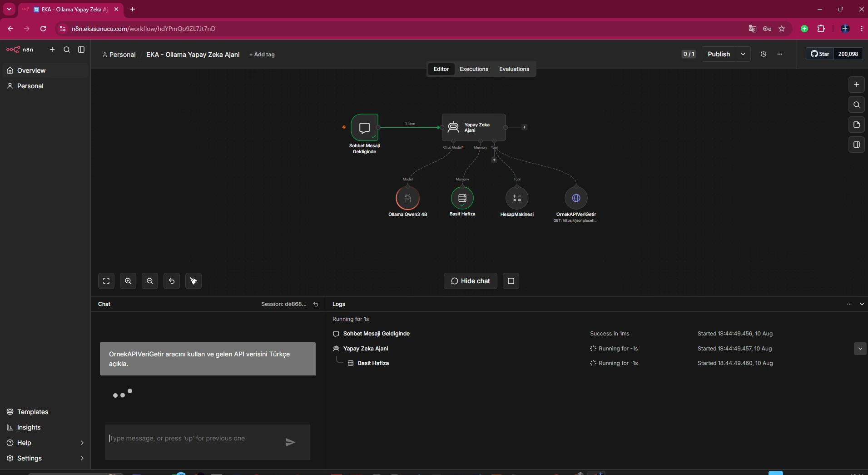The width and height of the screenshot is (868, 475).
Task: Click the send message arrow icon
Action: click(291, 442)
